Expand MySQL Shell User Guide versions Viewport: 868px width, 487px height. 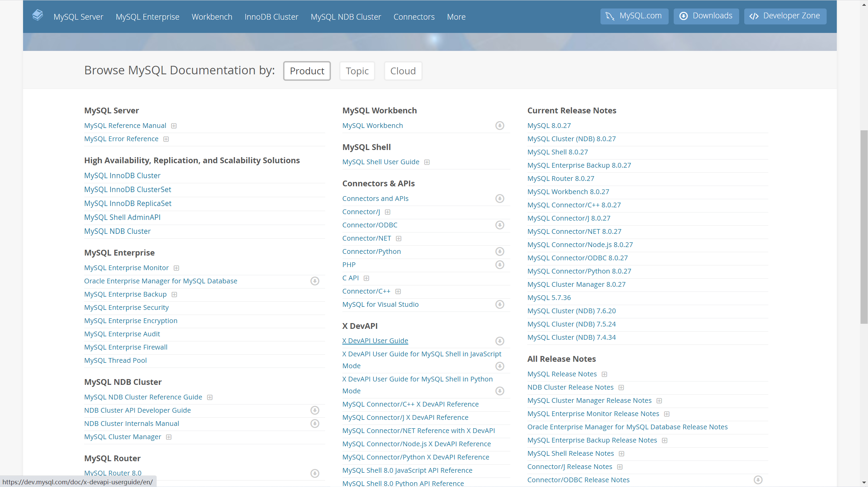pyautogui.click(x=427, y=162)
